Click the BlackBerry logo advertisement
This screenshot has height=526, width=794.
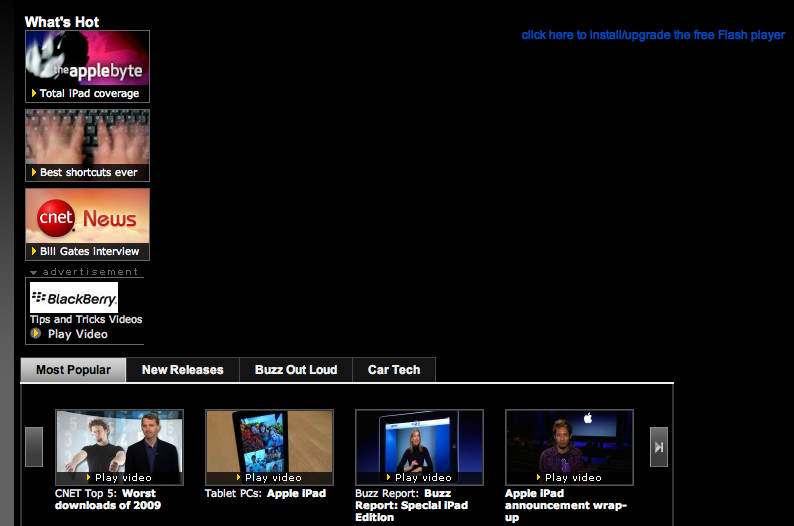[x=74, y=298]
